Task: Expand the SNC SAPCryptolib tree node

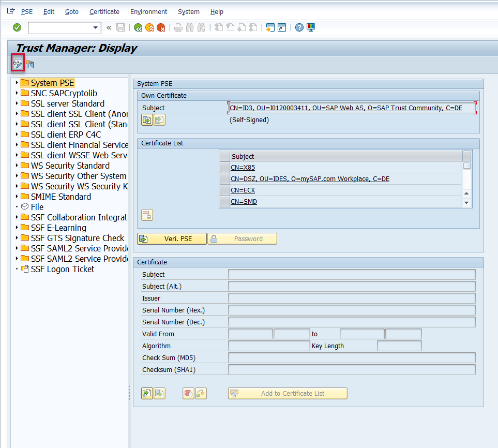Action: point(17,93)
